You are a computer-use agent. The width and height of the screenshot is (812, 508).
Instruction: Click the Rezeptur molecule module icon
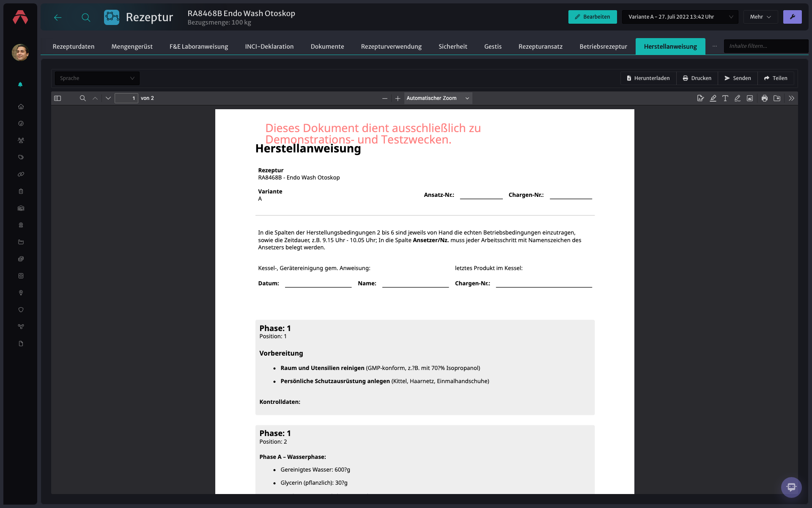pyautogui.click(x=112, y=17)
